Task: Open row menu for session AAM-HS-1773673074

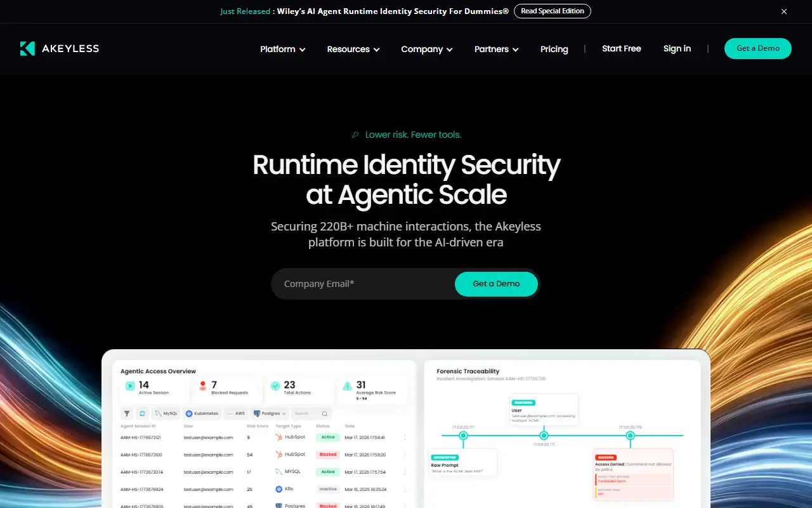Action: (405, 472)
